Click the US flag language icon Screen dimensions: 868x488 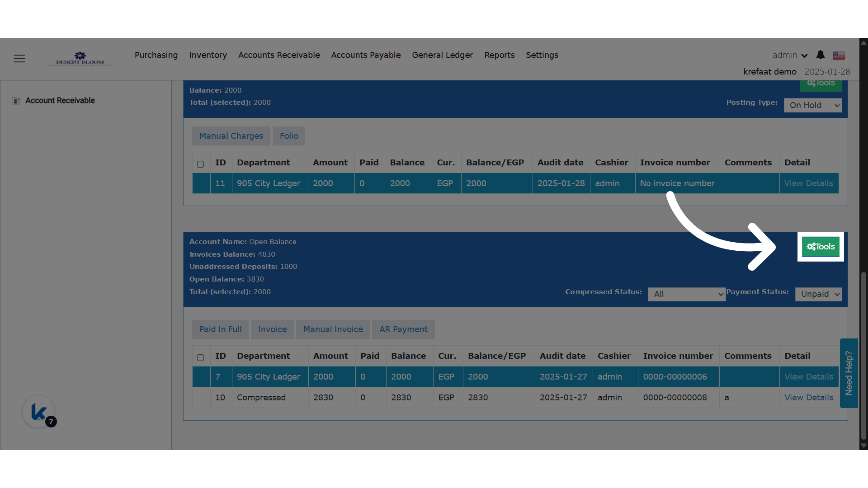coord(839,56)
